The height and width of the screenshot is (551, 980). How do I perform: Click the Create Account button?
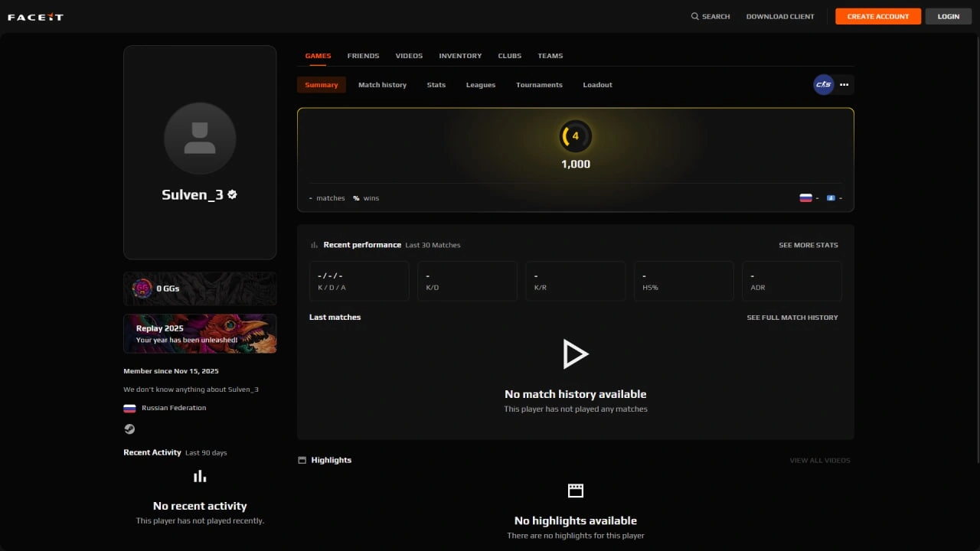878,16
